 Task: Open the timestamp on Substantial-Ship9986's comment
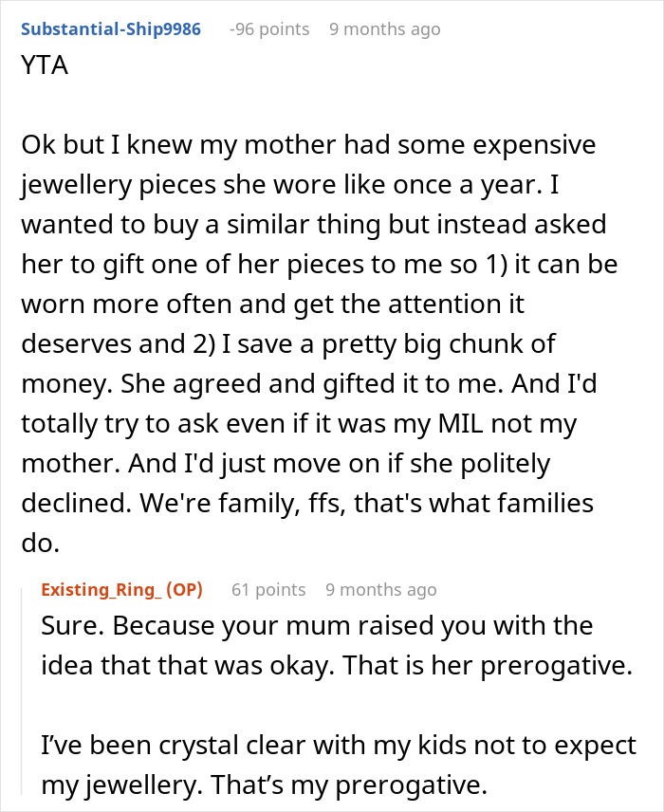point(385,29)
